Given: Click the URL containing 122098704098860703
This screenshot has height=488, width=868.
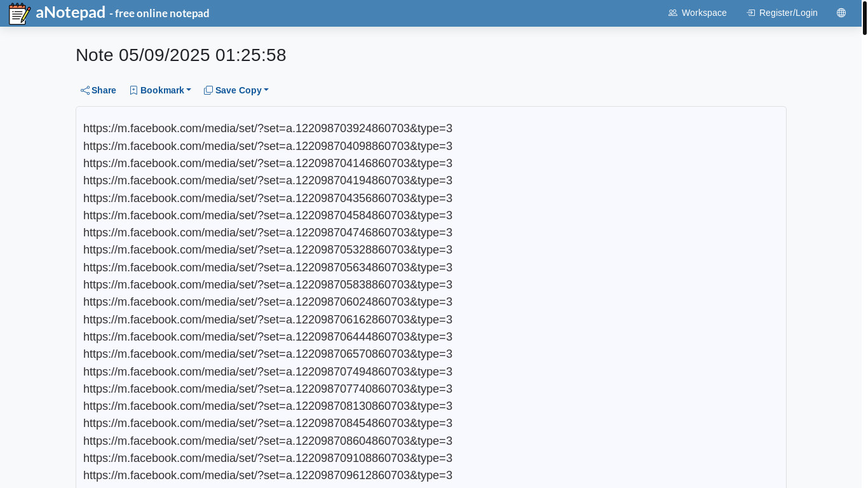Looking at the screenshot, I should 268,146.
